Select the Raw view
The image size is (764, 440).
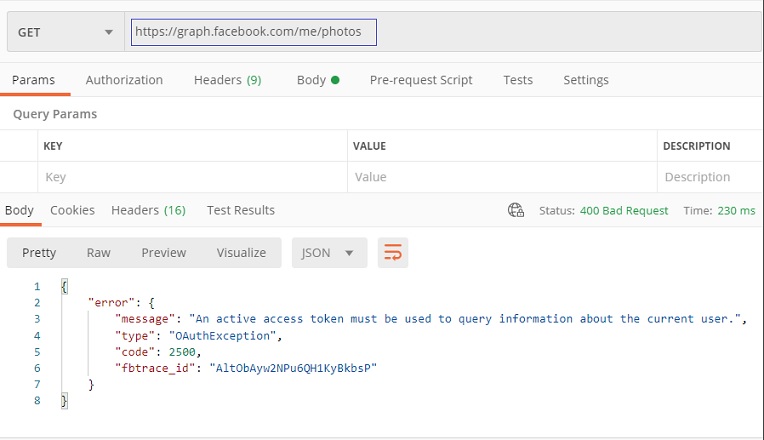click(x=98, y=253)
